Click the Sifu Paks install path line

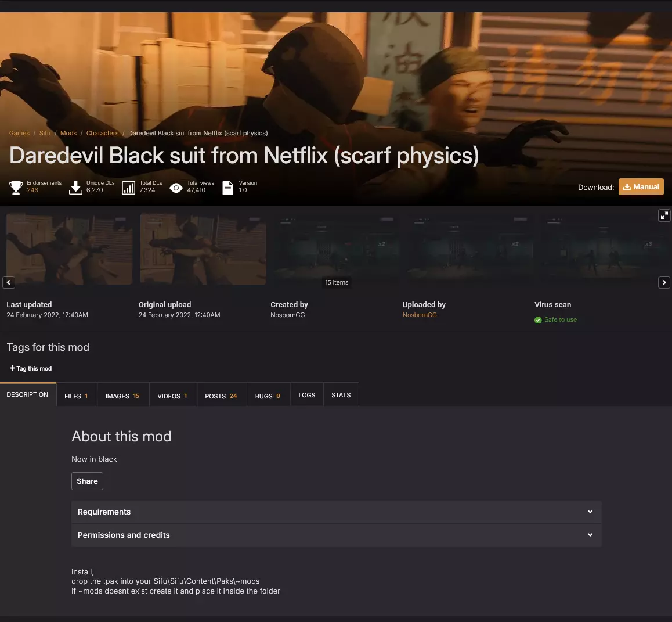tap(165, 581)
